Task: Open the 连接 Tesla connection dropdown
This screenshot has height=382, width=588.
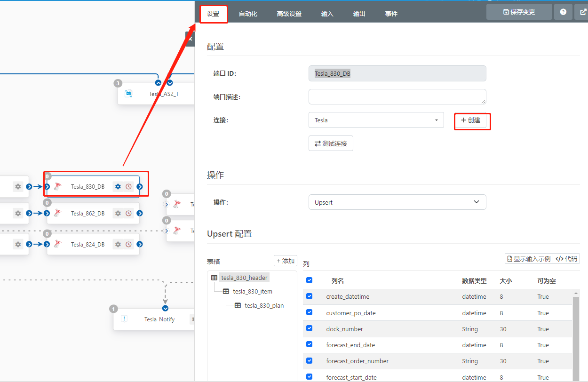Action: pos(376,120)
